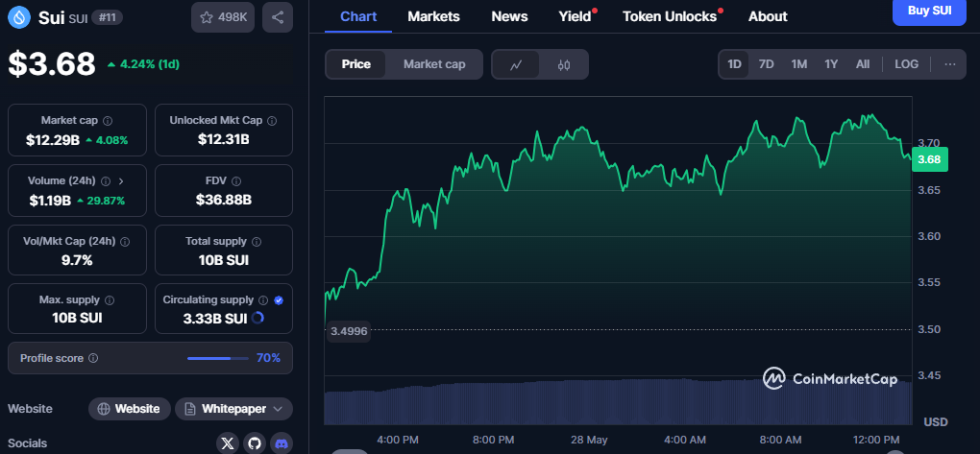Select the Price chart toggle

pos(356,64)
